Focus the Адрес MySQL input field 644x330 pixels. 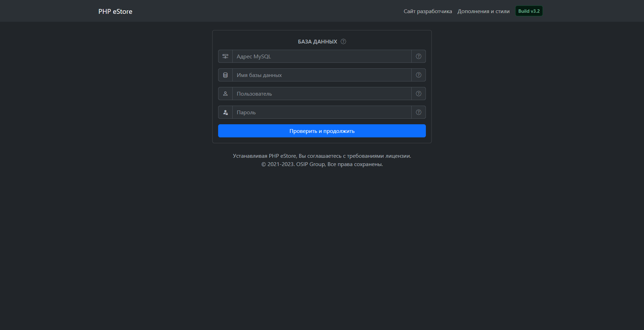tap(322, 56)
